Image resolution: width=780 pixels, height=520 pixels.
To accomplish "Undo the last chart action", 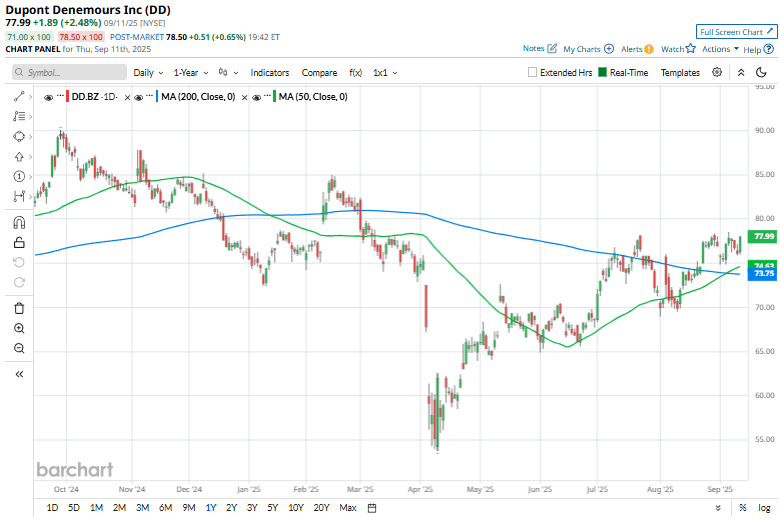I will pos(19,262).
